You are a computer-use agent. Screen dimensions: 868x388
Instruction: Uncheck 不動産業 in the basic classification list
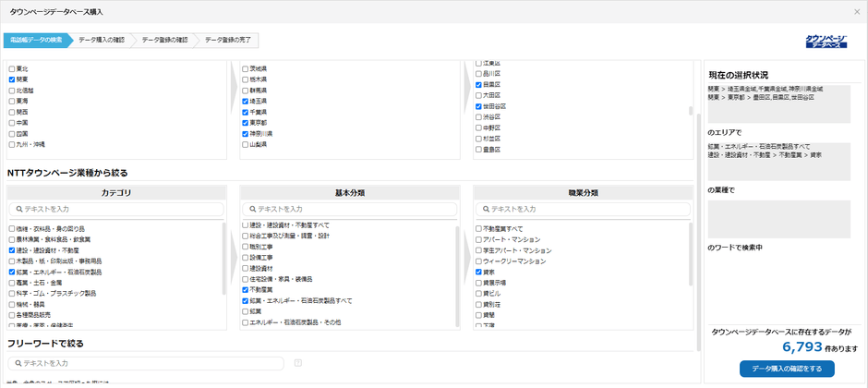pyautogui.click(x=246, y=290)
